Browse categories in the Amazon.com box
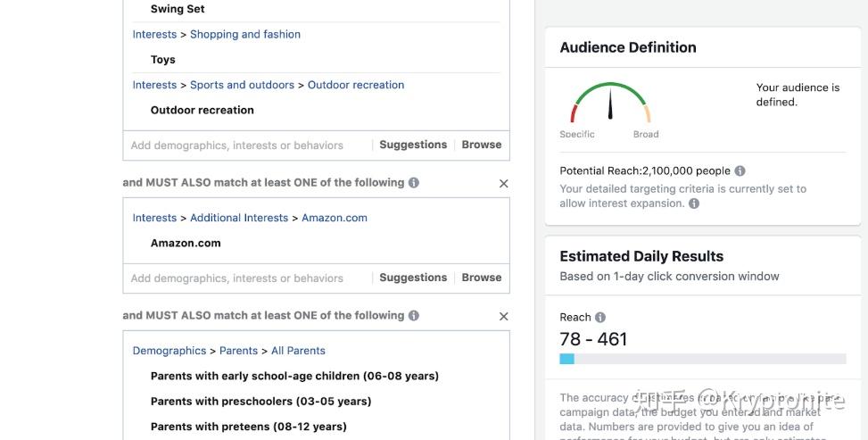Image resolution: width=868 pixels, height=440 pixels. click(x=482, y=278)
